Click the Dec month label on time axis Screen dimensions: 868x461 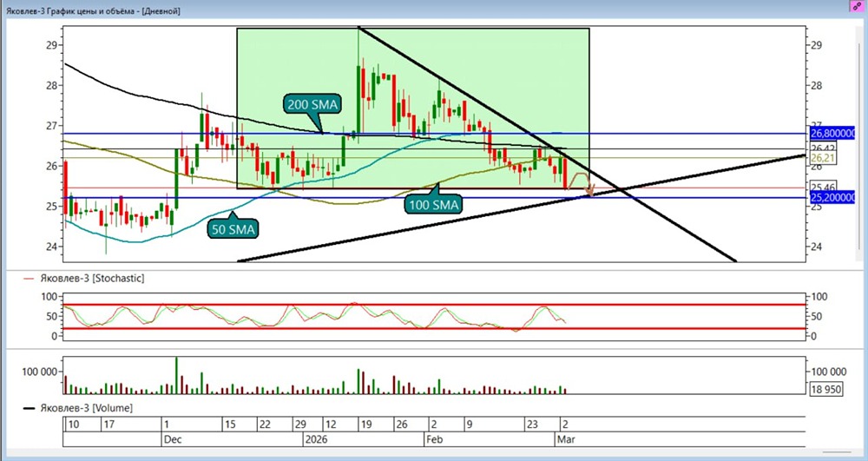pyautogui.click(x=173, y=439)
